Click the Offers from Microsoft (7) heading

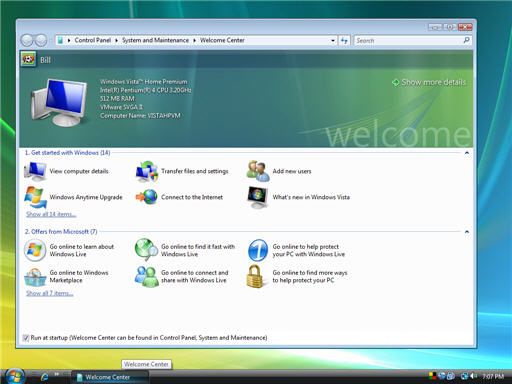tap(61, 232)
